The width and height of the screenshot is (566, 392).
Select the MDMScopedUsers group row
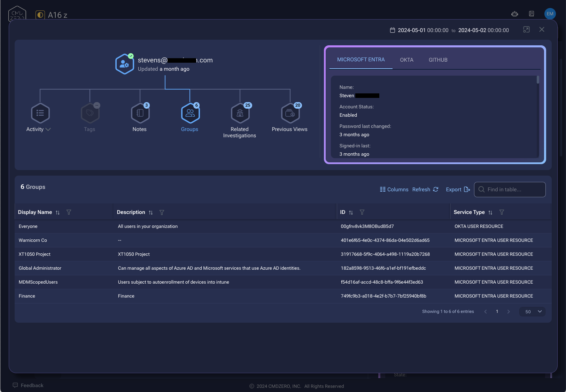pos(283,282)
